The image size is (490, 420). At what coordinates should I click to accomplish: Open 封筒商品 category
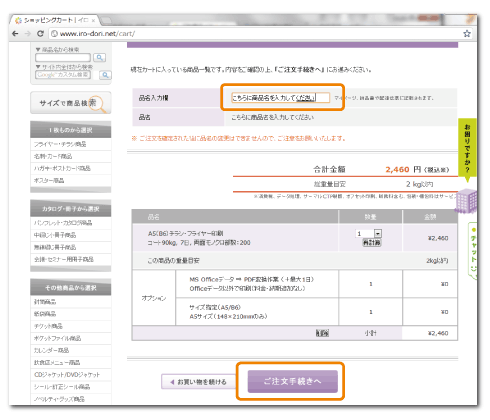click(45, 302)
